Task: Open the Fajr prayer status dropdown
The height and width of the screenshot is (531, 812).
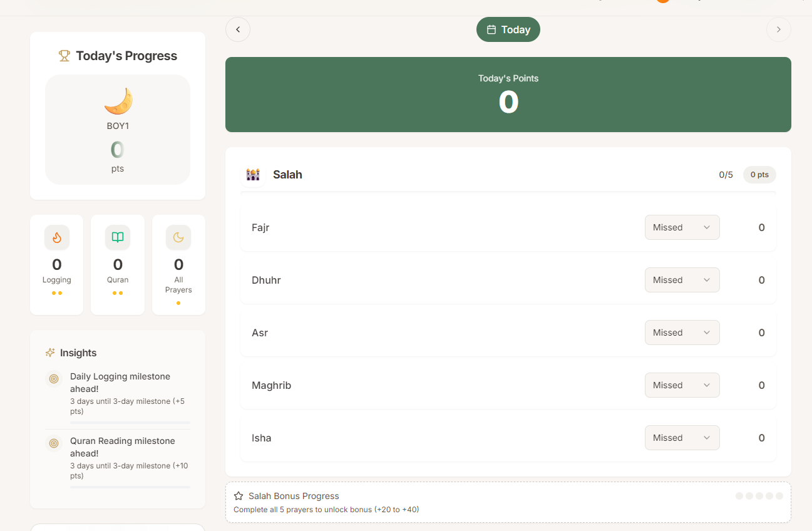Action: 682,227
